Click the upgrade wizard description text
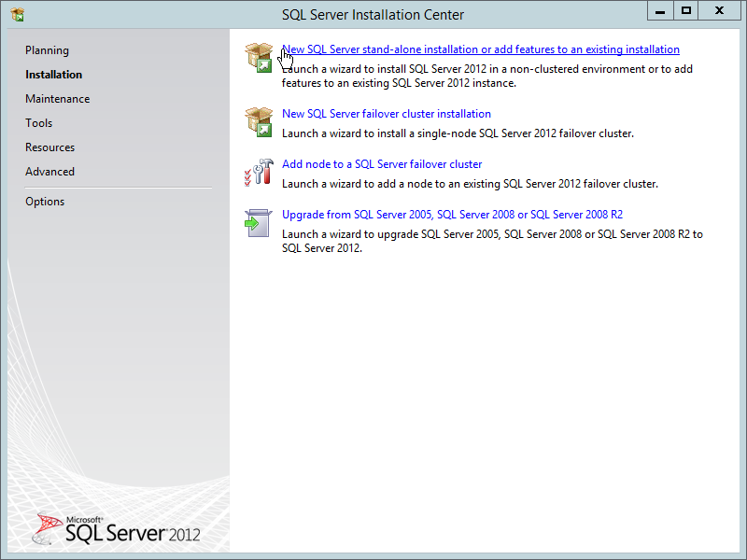 pos(492,241)
